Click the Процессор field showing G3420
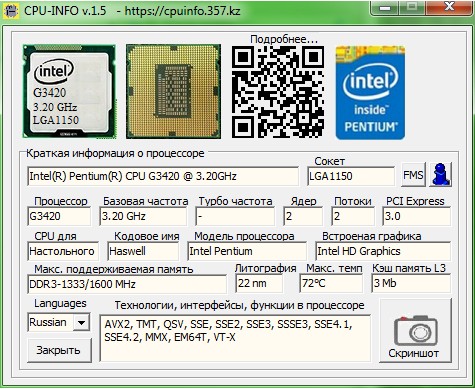475x389 pixels. click(59, 216)
